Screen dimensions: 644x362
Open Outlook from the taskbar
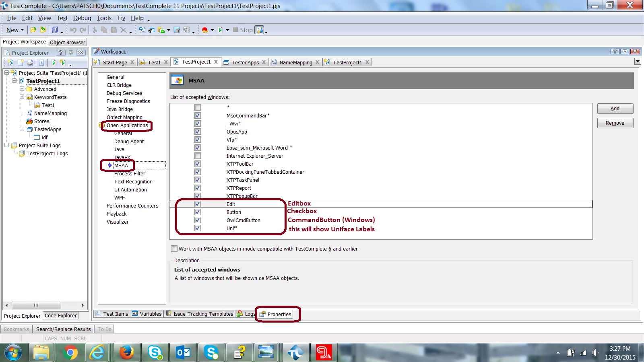183,353
